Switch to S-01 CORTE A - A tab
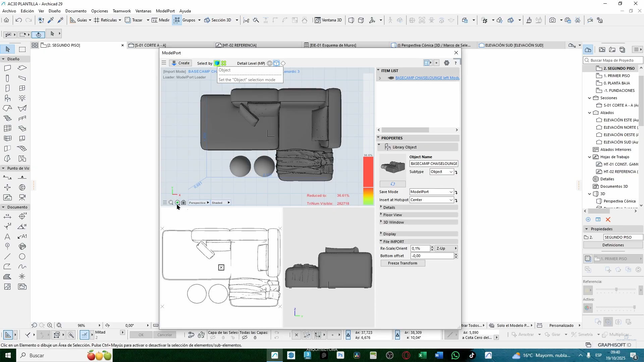The width and height of the screenshot is (644, 362). click(x=150, y=45)
